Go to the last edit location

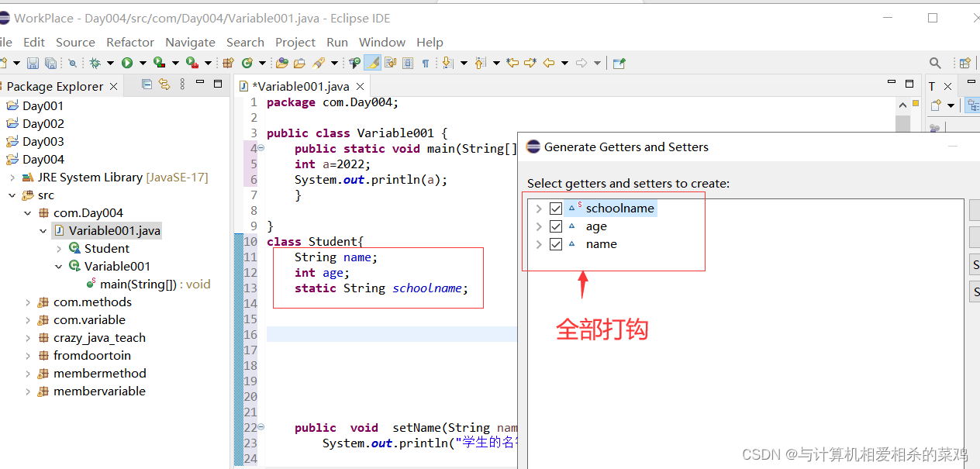(512, 62)
